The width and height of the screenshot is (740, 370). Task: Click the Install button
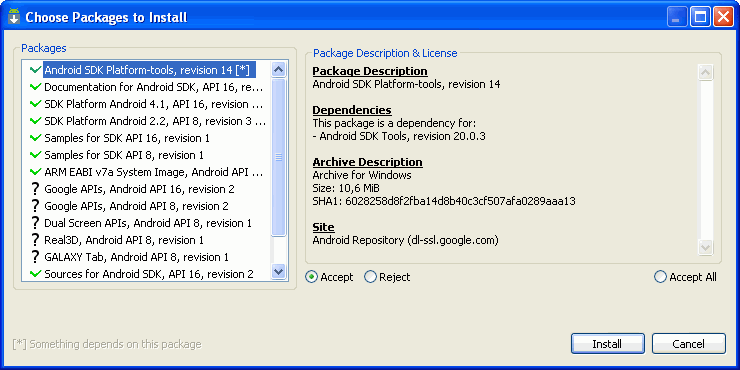point(607,344)
